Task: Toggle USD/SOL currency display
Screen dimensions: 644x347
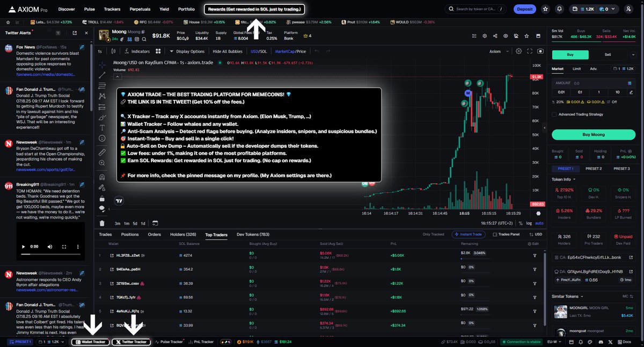Action: [259, 51]
